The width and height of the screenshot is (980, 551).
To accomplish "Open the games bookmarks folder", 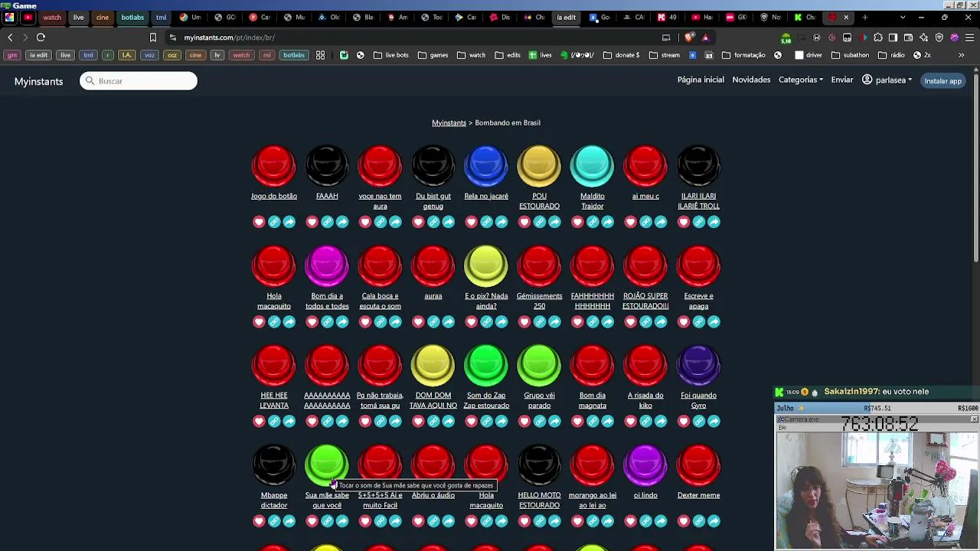I will tap(433, 55).
